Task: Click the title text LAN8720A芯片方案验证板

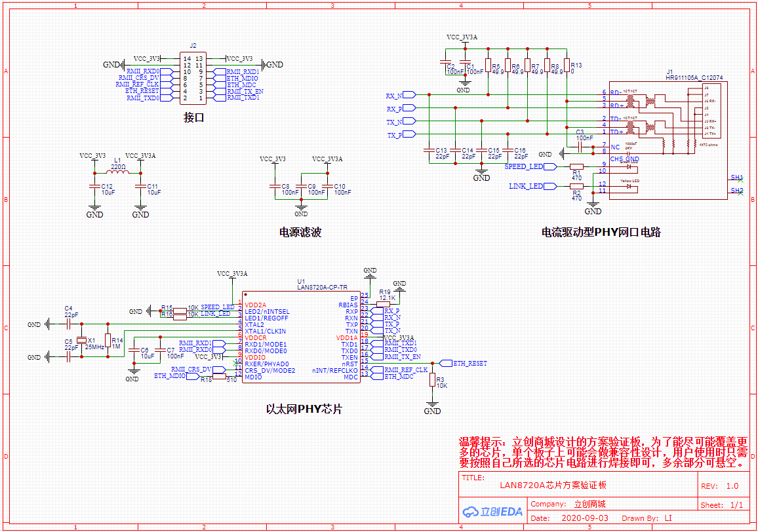Action: click(553, 485)
